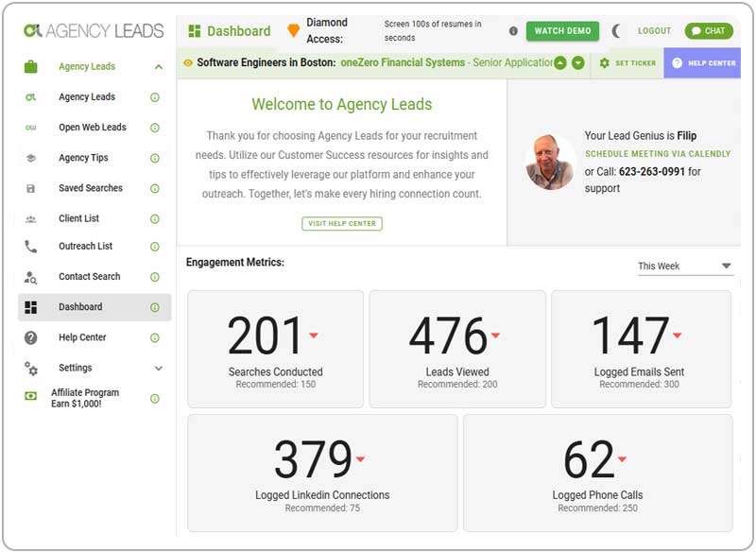Click the Saved Searches floppy disk icon
Image resolution: width=756 pixels, height=552 pixels.
[x=30, y=188]
